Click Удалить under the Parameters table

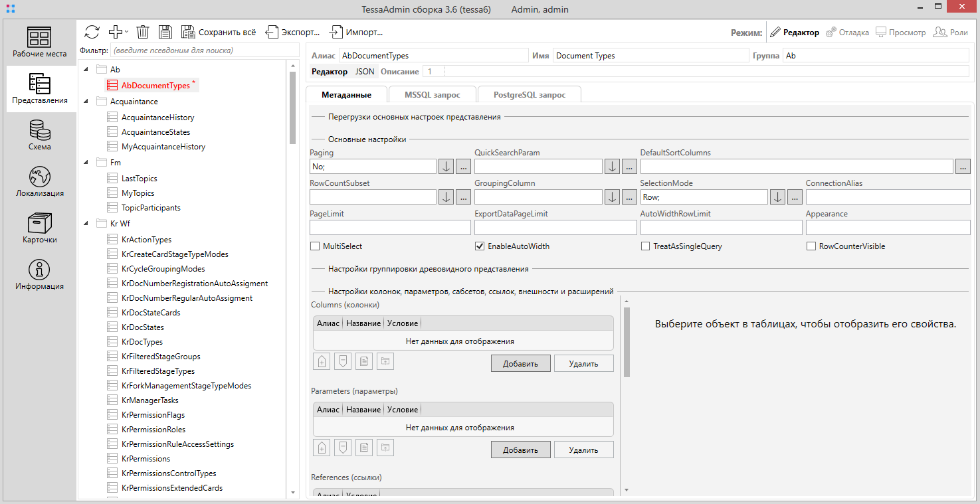coord(583,450)
